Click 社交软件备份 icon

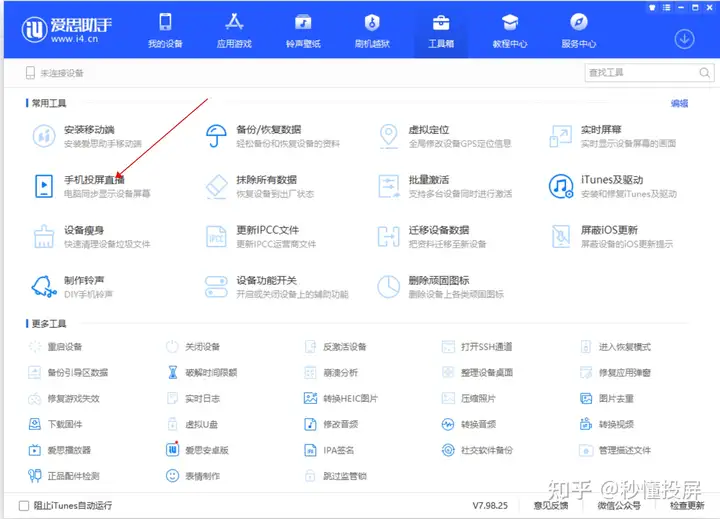[x=448, y=450]
